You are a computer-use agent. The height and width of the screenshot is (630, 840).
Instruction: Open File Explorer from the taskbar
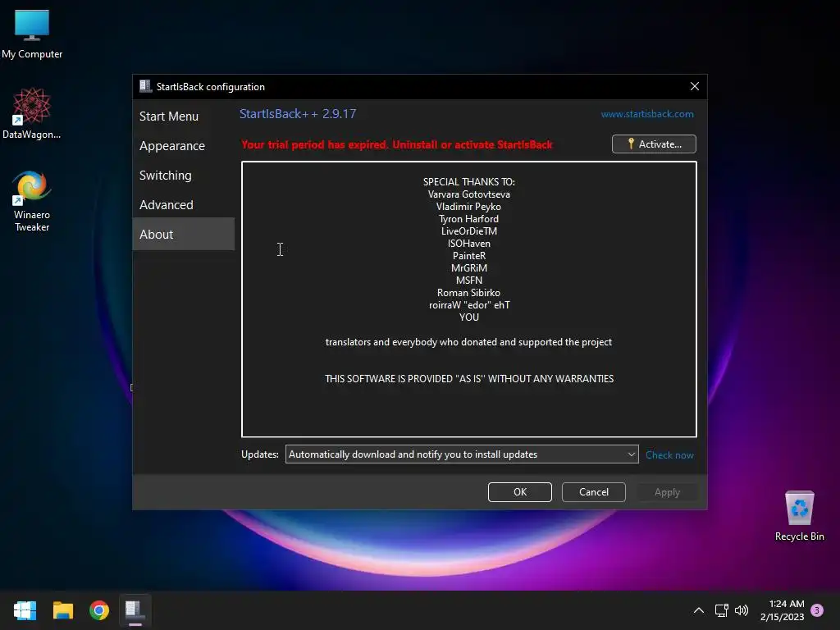[62, 610]
